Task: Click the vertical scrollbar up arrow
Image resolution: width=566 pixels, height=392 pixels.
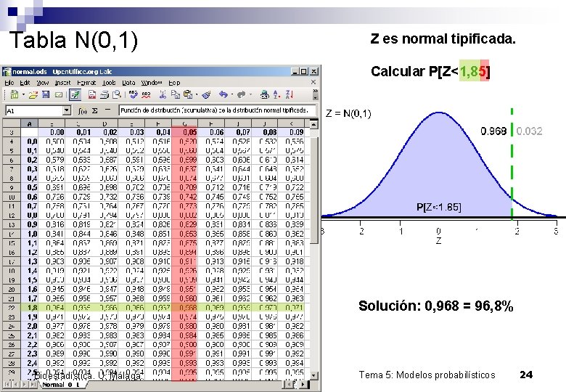Action: coord(314,125)
